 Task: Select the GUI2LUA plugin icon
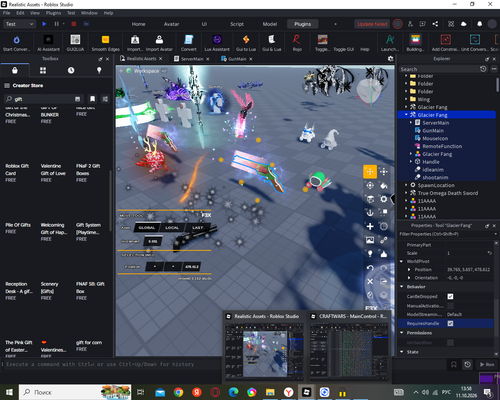tap(75, 43)
